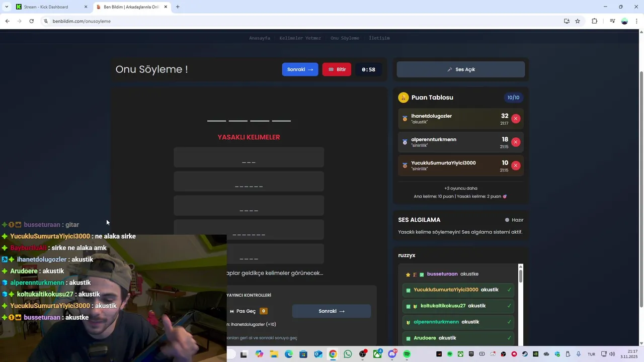Select the koltukaltikokusu27 akustik answer row
The image size is (644, 362).
[x=459, y=306]
